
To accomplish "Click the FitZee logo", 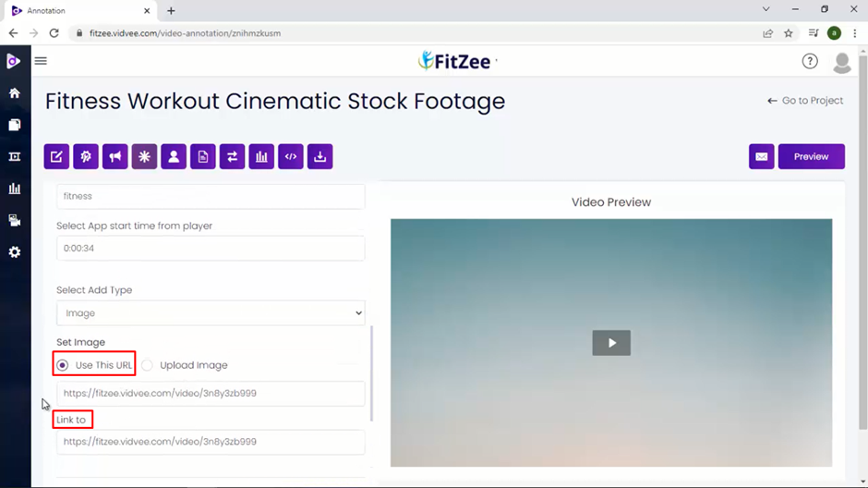I will pos(455,61).
